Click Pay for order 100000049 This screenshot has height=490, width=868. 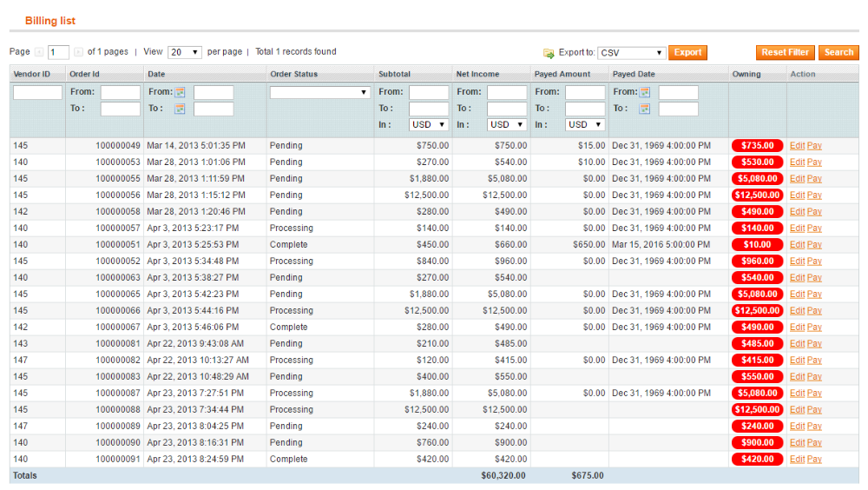[x=814, y=146]
